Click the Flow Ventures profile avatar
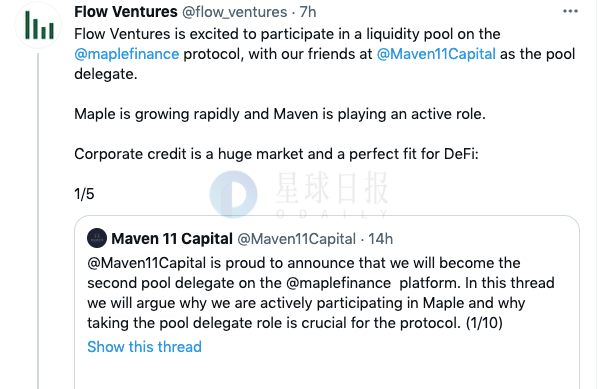Screen dimensions: 598x389 pyautogui.click(x=38, y=26)
